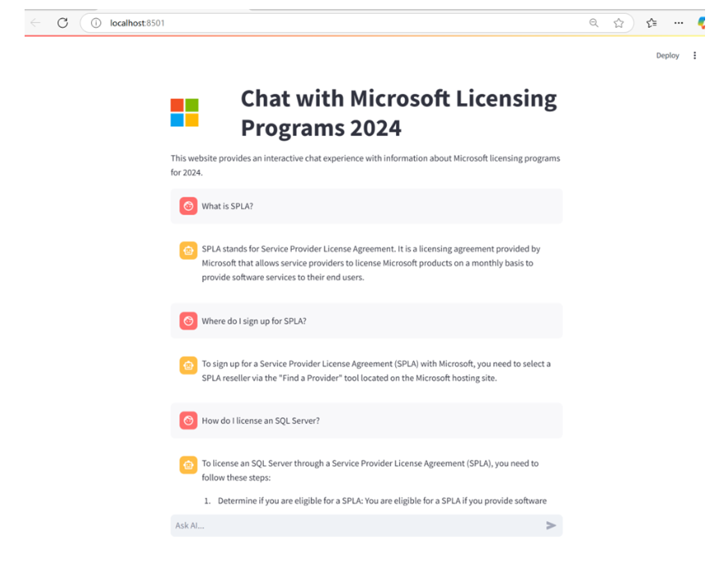
Task: Select the 'Where do I sign up for SPLA?' message
Action: pyautogui.click(x=254, y=320)
